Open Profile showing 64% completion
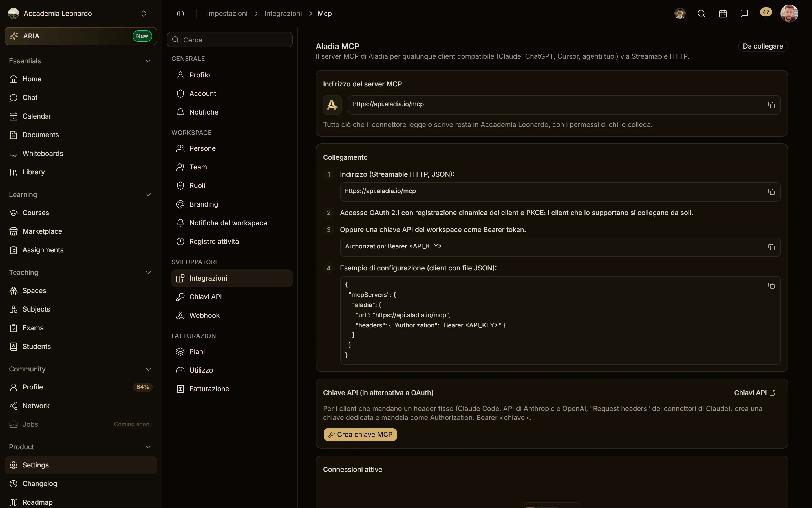Image resolution: width=812 pixels, height=508 pixels. [81, 387]
